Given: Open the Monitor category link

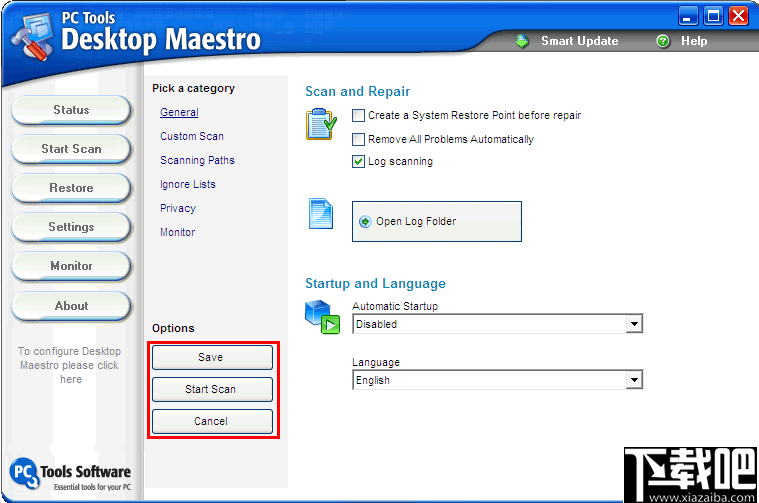Looking at the screenshot, I should pyautogui.click(x=178, y=232).
